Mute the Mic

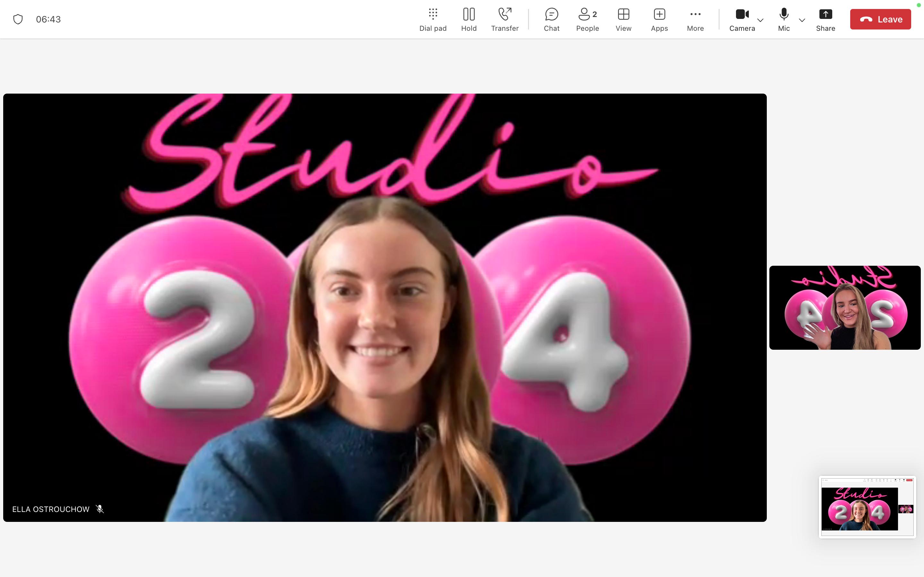783,20
